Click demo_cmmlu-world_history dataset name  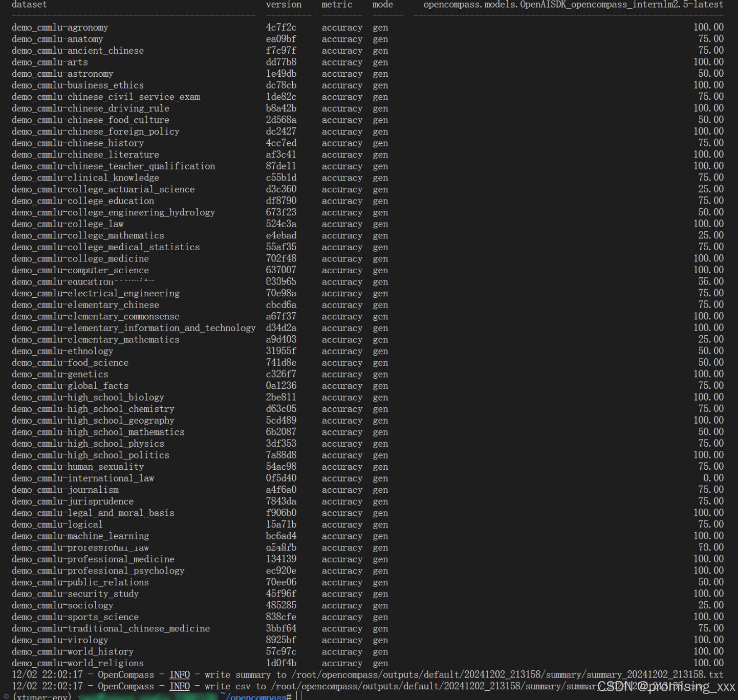point(73,652)
